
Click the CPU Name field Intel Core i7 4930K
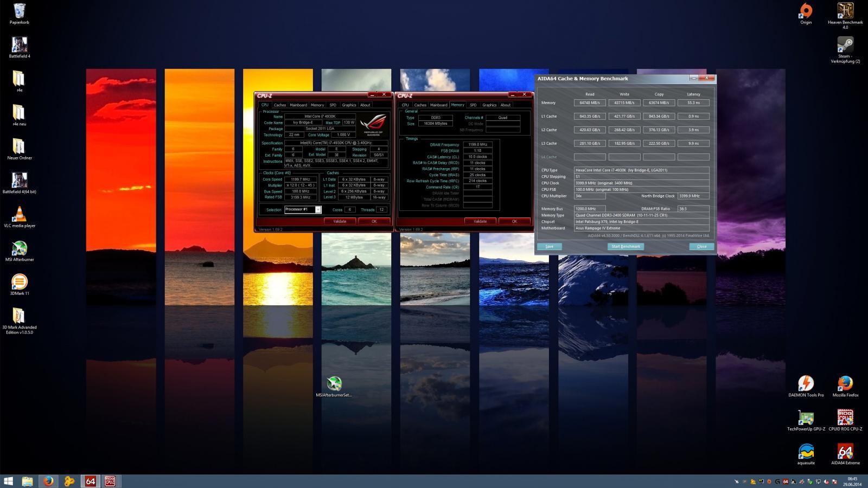click(x=320, y=117)
